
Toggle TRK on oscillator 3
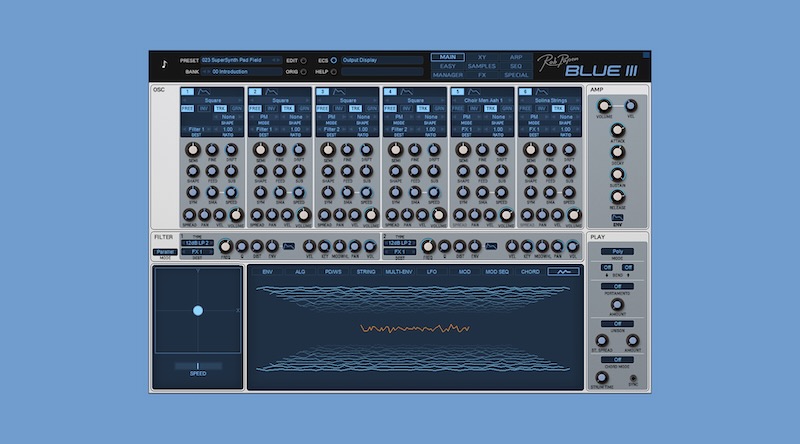pyautogui.click(x=356, y=109)
